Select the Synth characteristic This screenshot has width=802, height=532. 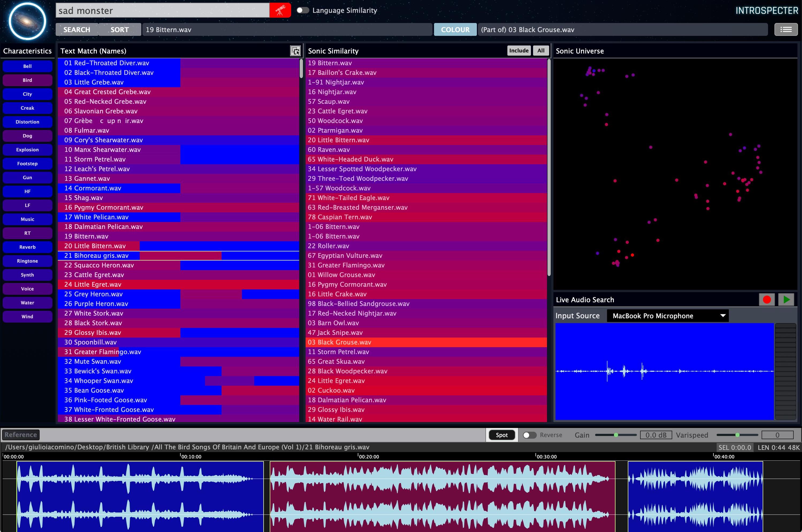(28, 275)
